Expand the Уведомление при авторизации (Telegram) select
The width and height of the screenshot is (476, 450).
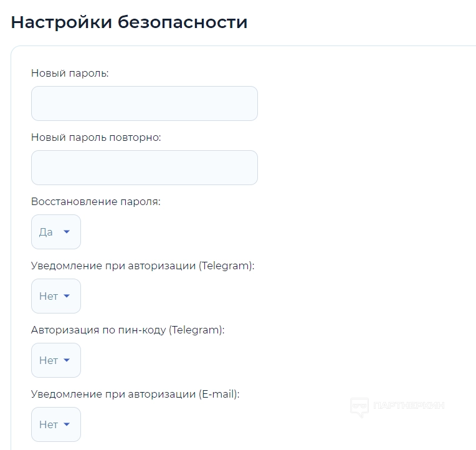coord(56,296)
